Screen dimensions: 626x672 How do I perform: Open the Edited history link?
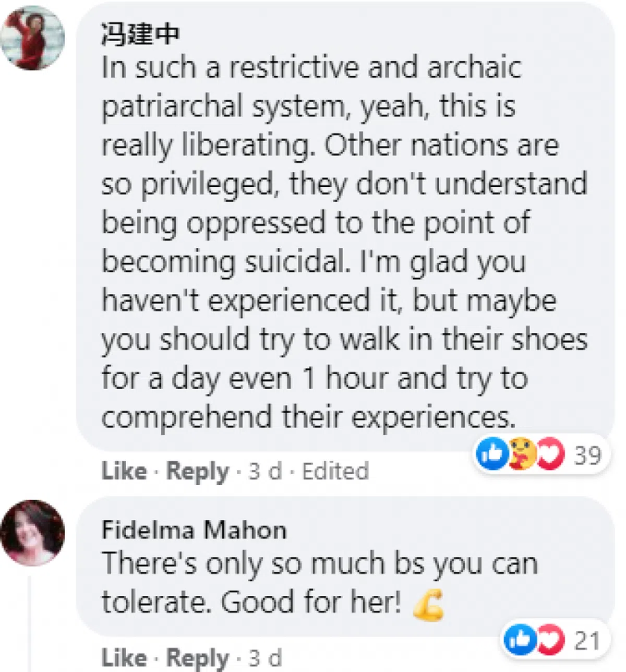(335, 471)
